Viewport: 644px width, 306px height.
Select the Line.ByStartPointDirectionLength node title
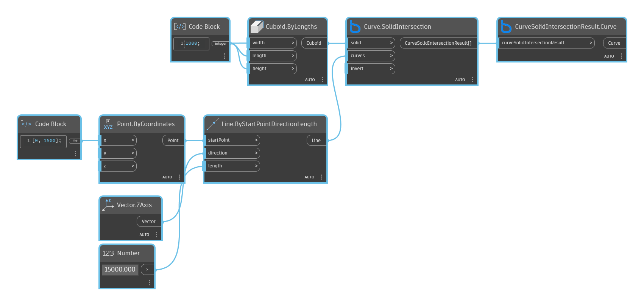click(269, 124)
